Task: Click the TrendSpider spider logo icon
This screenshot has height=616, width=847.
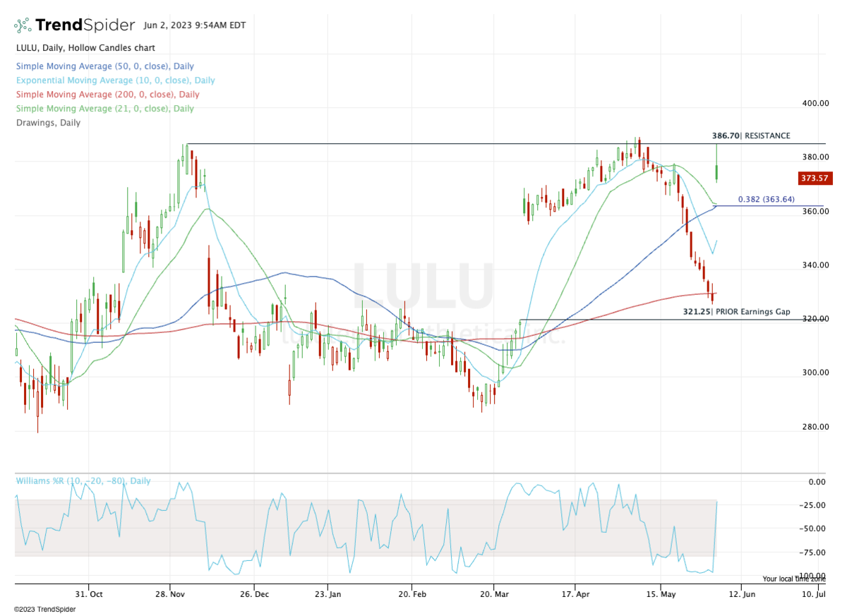Action: 23,25
